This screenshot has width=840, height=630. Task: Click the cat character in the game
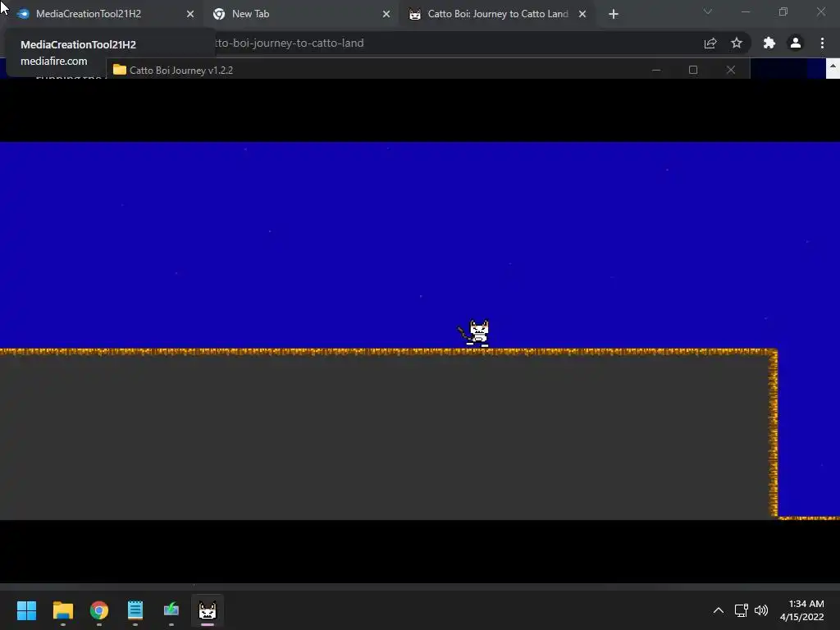tap(475, 333)
